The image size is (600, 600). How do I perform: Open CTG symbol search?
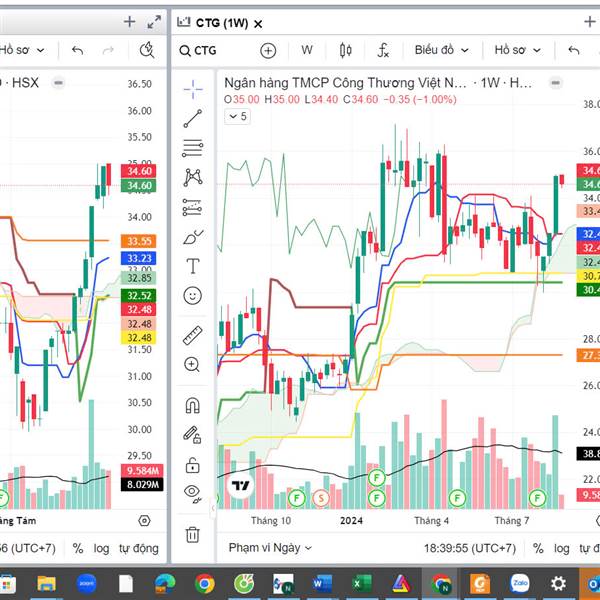tap(198, 51)
